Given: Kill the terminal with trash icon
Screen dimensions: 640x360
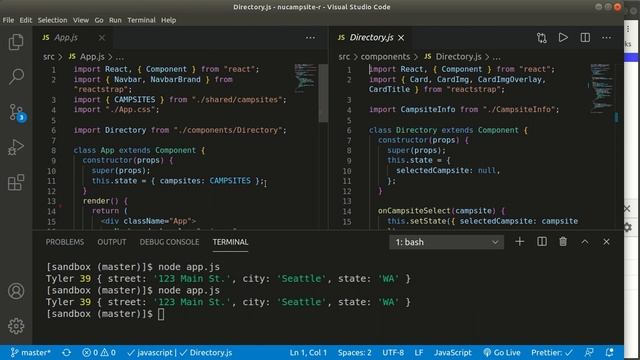Looking at the screenshot, I should pyautogui.click(x=563, y=242).
